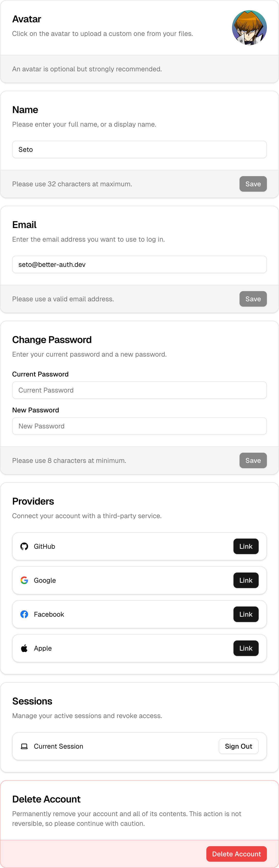Click the Facebook provider icon
The width and height of the screenshot is (279, 868).
[24, 614]
